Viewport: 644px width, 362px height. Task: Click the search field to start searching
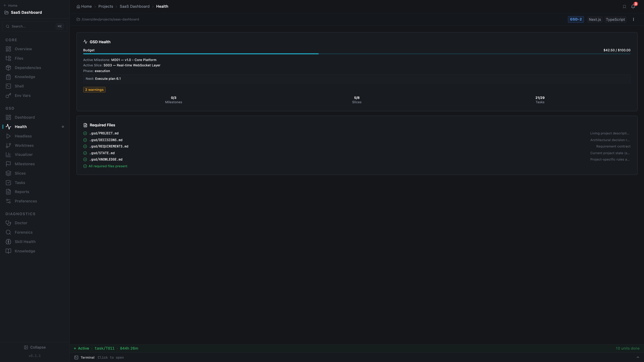pos(35,26)
